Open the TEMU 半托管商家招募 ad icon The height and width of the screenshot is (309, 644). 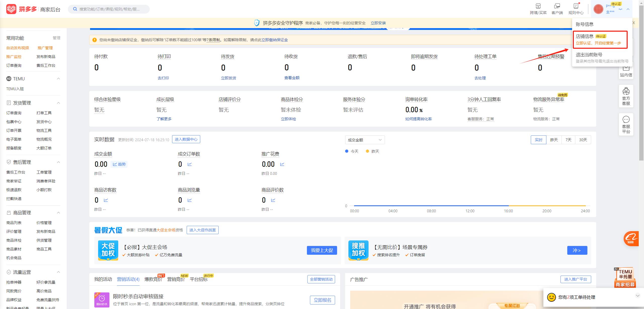[625, 278]
